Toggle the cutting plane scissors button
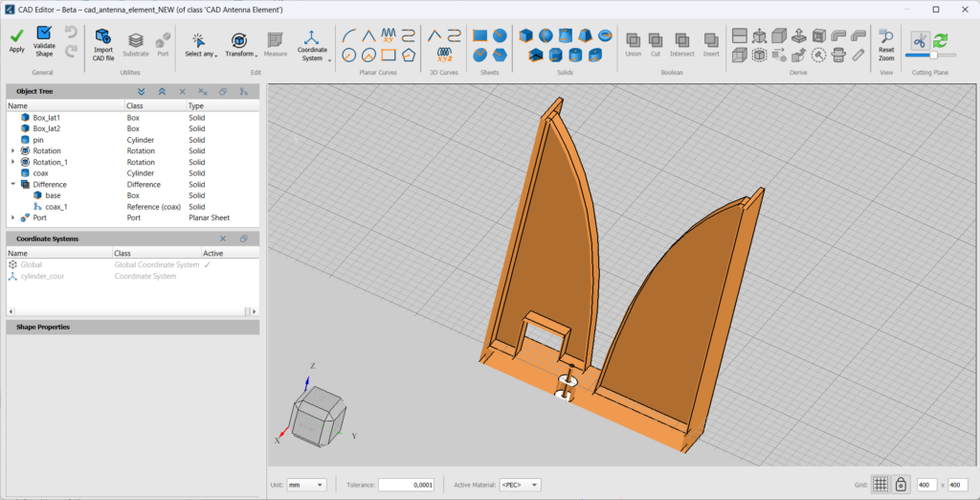The image size is (980, 500). tap(919, 39)
